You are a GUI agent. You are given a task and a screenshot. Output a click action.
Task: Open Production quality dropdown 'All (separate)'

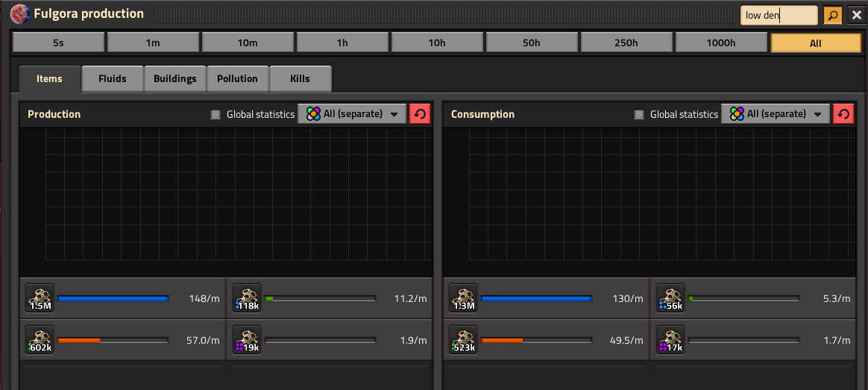click(x=352, y=114)
